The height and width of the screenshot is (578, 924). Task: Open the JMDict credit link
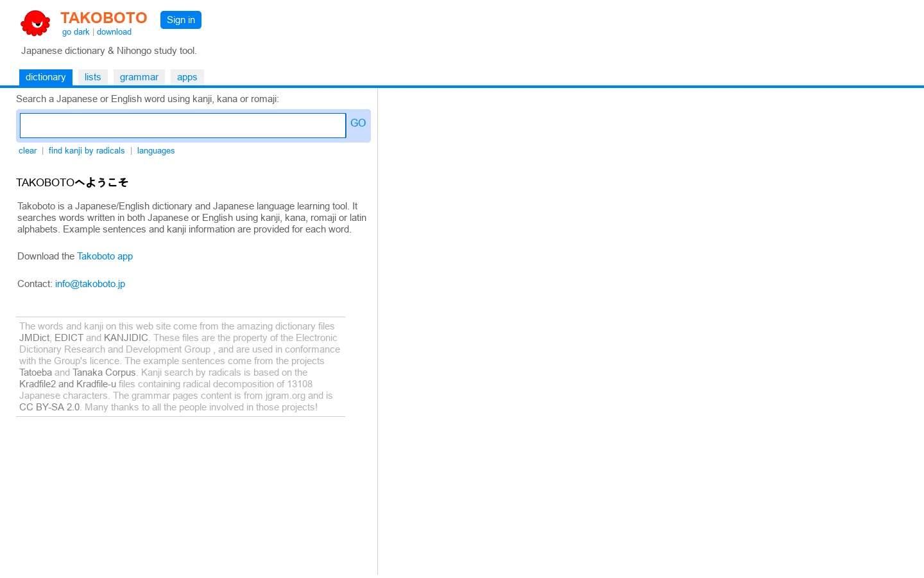[x=34, y=338]
